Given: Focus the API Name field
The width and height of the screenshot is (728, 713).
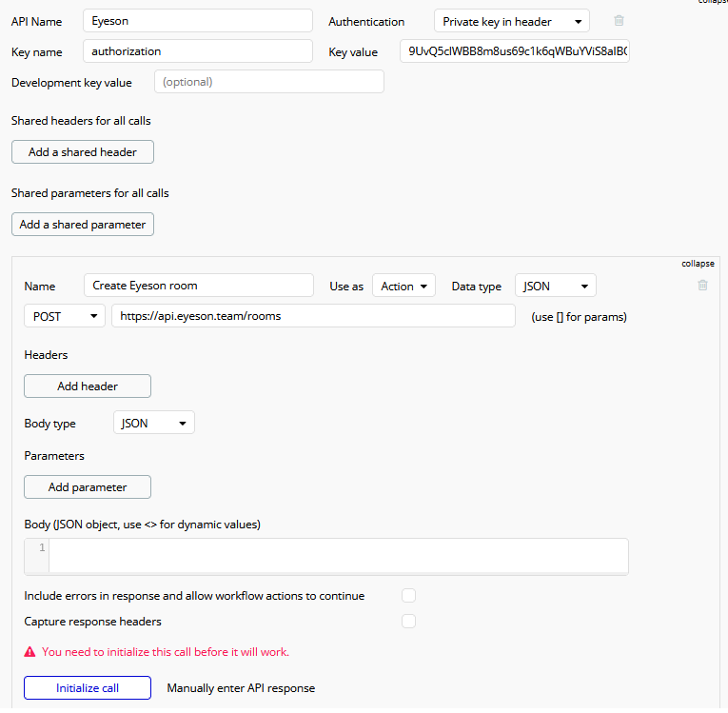Looking at the screenshot, I should 198,21.
